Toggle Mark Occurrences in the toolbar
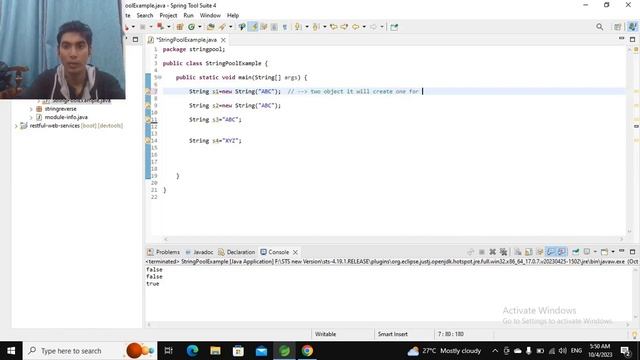 click(242, 27)
